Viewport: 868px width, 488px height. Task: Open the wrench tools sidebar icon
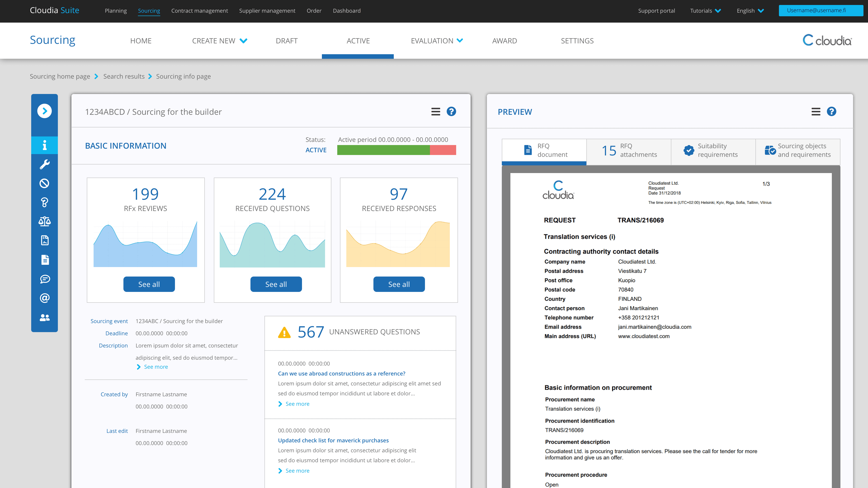click(x=45, y=164)
